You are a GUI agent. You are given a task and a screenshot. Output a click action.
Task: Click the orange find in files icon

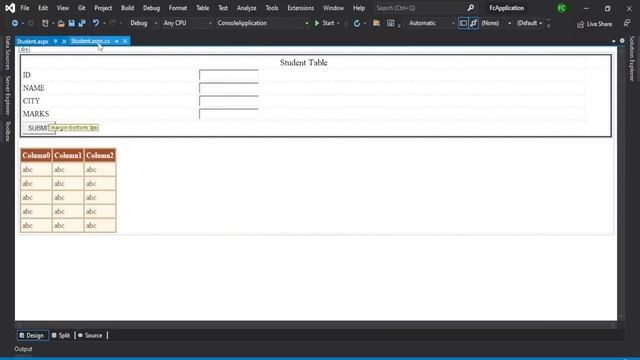pos(376,23)
